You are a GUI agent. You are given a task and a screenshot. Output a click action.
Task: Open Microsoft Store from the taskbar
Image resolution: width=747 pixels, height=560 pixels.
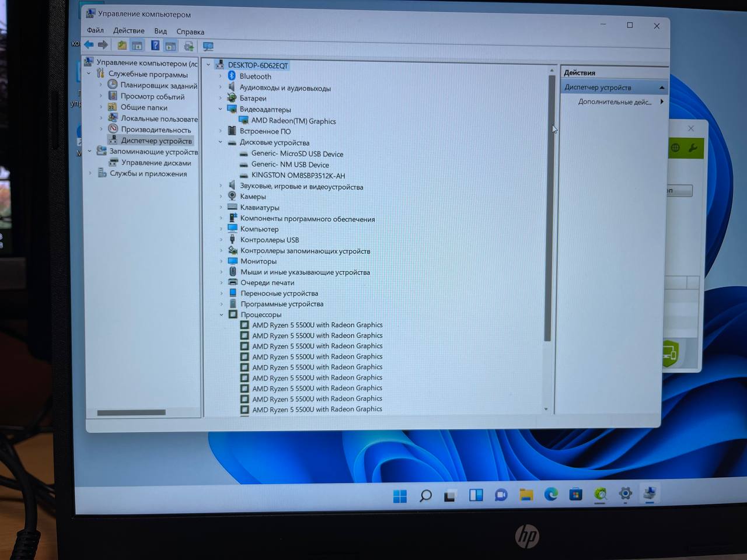pos(576,495)
